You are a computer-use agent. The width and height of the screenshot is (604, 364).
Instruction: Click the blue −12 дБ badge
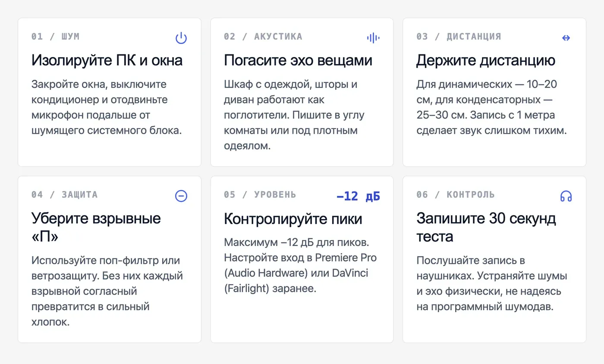point(359,197)
